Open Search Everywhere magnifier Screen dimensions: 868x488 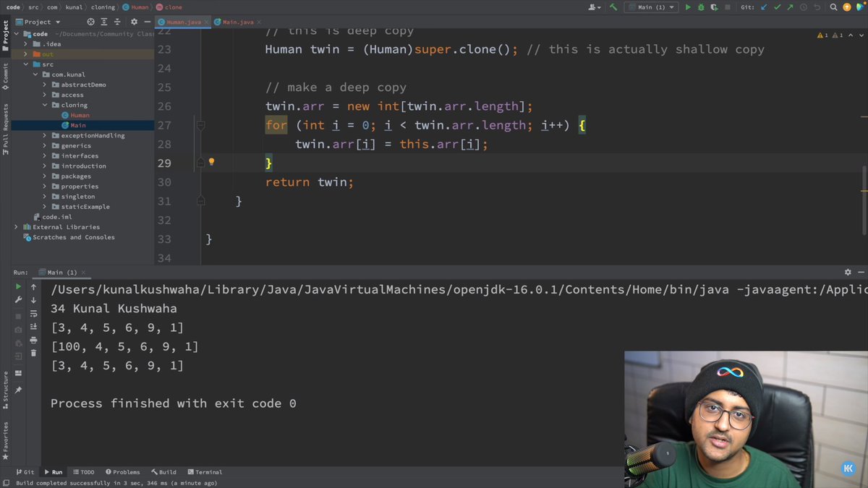pos(834,7)
